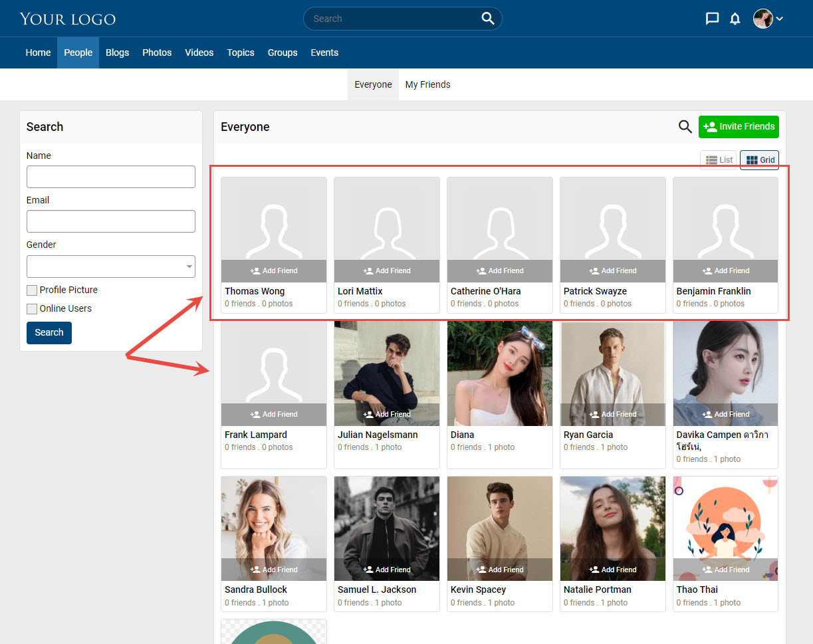The width and height of the screenshot is (813, 644).
Task: Click the Email input field
Action: coord(111,221)
